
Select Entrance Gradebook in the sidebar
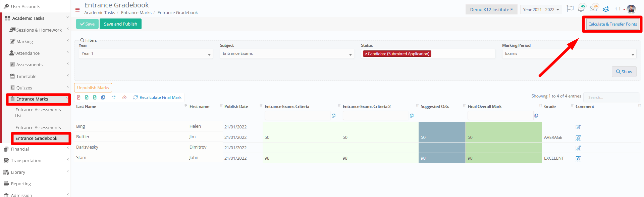click(x=36, y=138)
